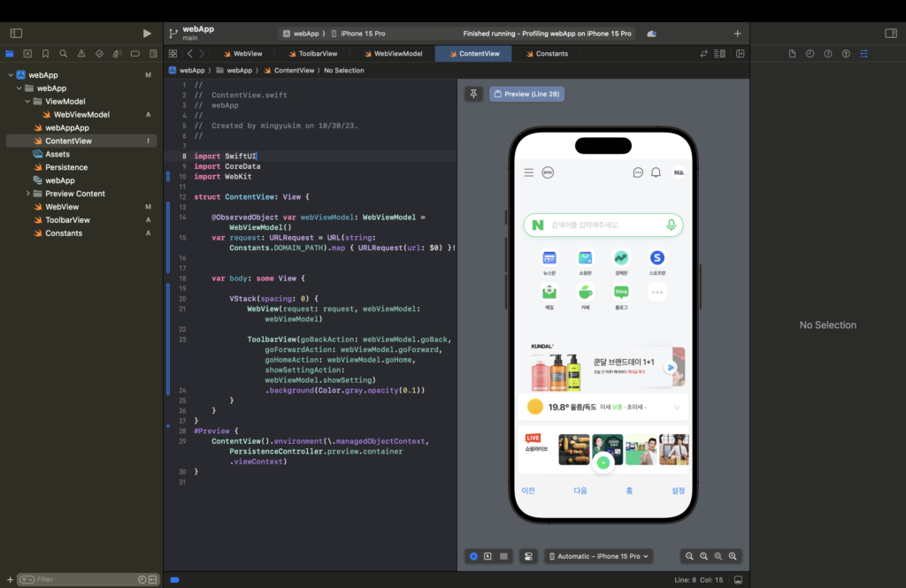
Task: Switch to the WebViewModel tab
Action: (x=393, y=54)
